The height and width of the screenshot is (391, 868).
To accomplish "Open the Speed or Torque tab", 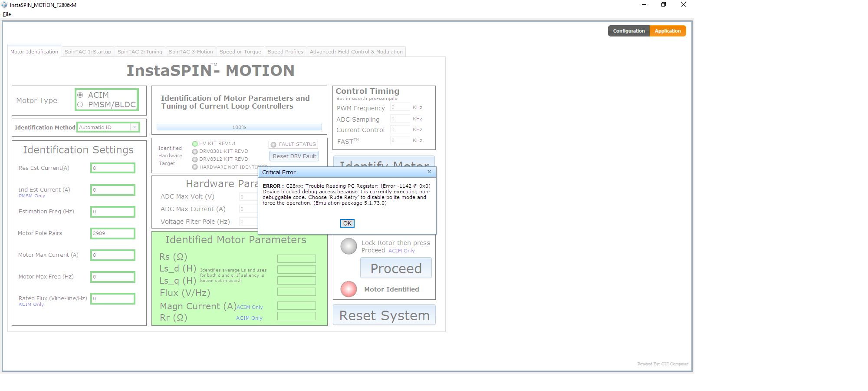I will [240, 52].
